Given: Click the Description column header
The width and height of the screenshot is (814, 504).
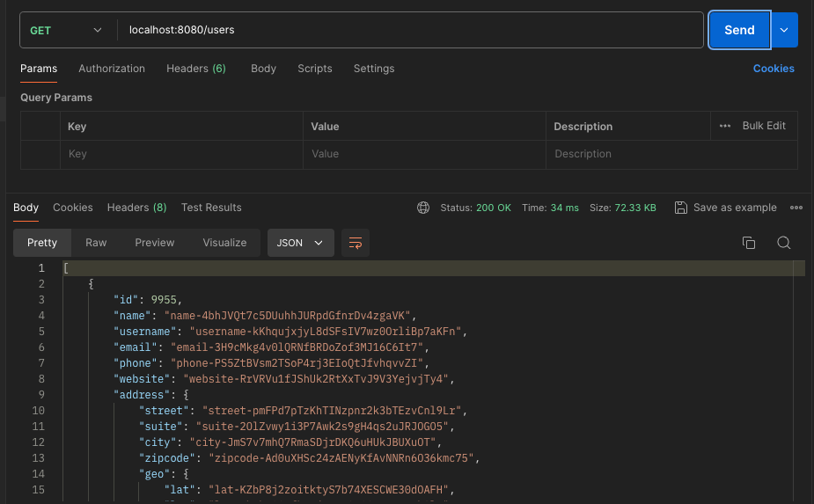Looking at the screenshot, I should tap(583, 126).
